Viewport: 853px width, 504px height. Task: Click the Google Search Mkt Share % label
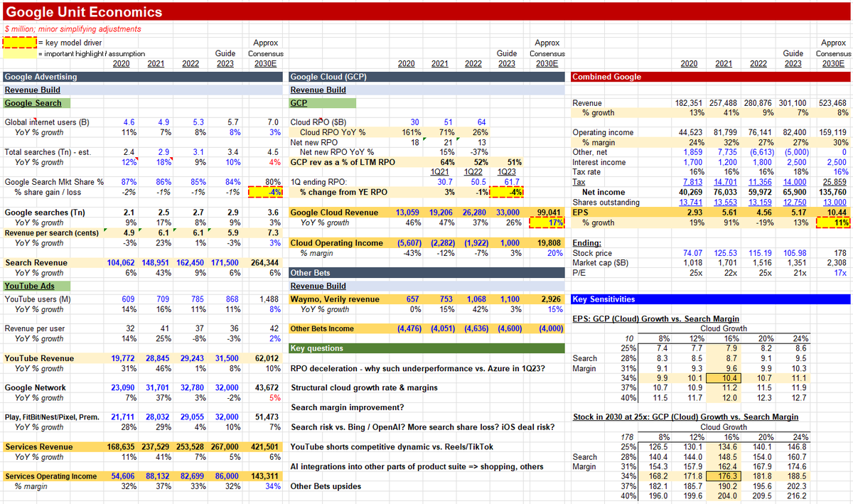[x=54, y=182]
